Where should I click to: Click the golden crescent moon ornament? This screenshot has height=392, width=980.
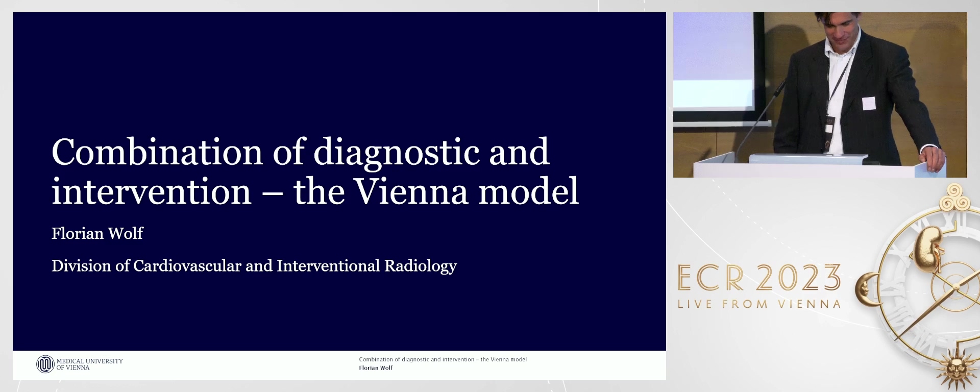pos(868,289)
